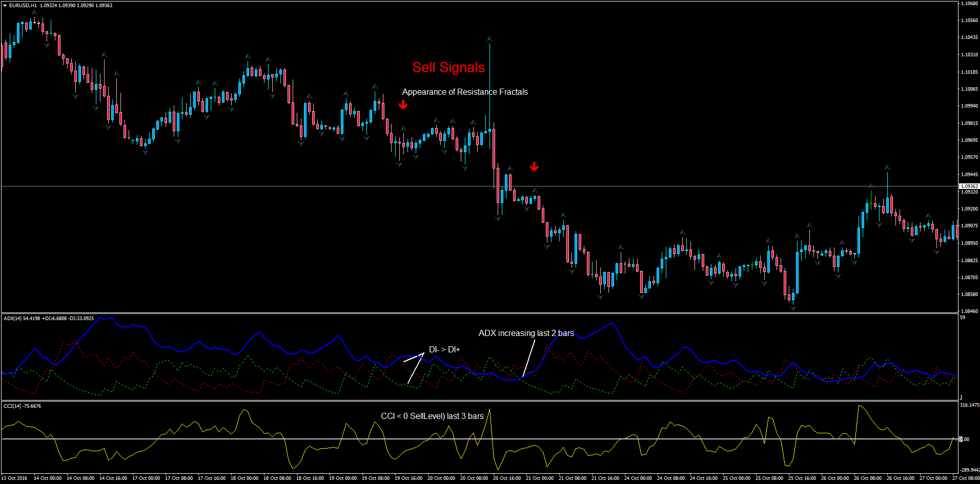
Task: Click the current price tag 1.09363 on the price axis
Action: click(x=969, y=186)
